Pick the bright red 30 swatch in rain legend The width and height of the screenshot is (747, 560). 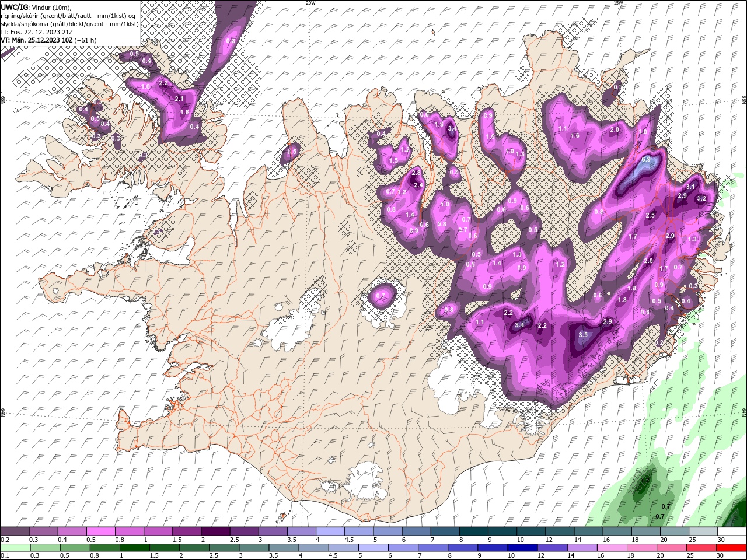731,548
